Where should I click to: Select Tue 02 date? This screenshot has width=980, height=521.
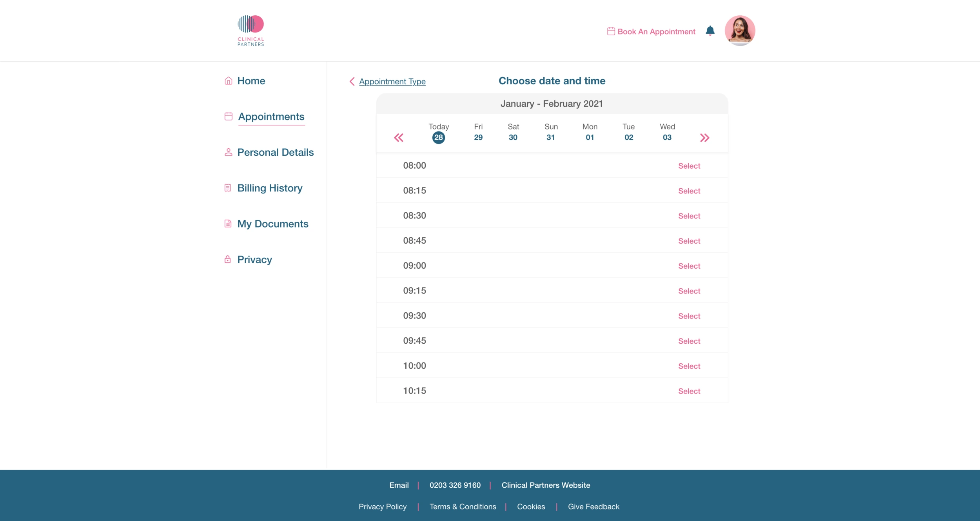628,132
